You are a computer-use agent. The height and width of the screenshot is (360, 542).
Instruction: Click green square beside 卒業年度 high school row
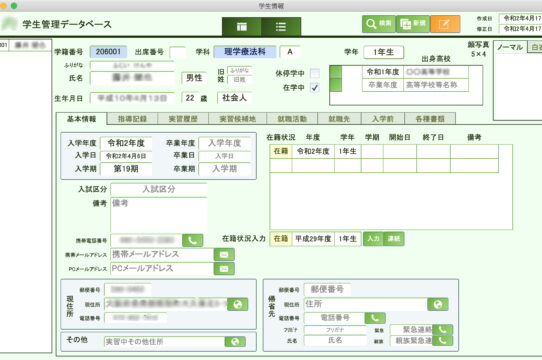(x=336, y=85)
